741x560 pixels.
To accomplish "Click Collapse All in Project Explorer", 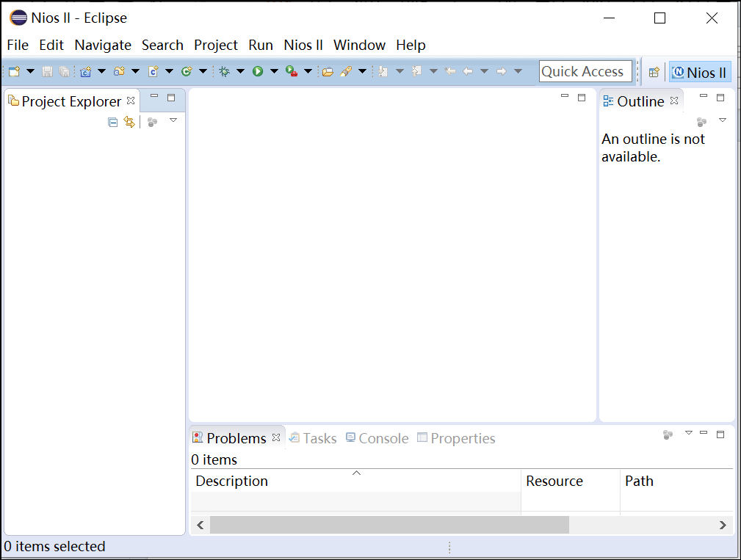I will (x=112, y=123).
